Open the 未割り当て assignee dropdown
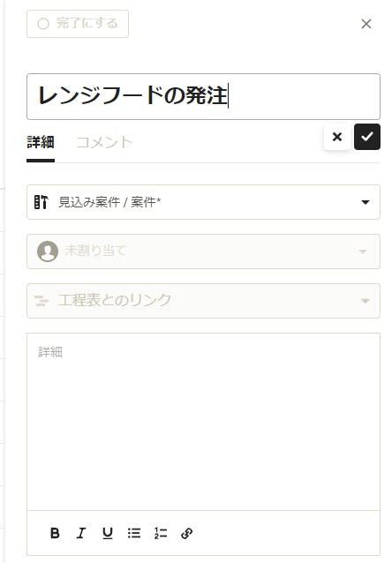392x563 pixels. (203, 251)
